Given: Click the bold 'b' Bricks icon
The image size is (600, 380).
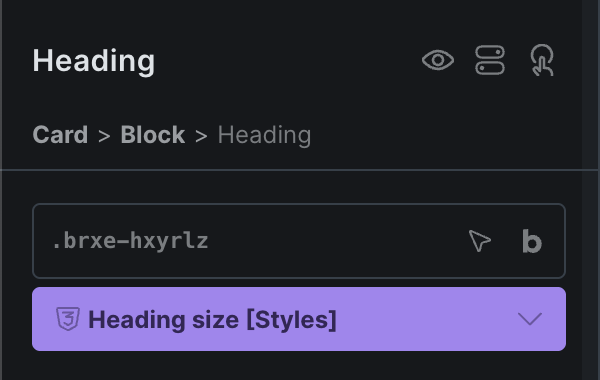Looking at the screenshot, I should tap(532, 241).
